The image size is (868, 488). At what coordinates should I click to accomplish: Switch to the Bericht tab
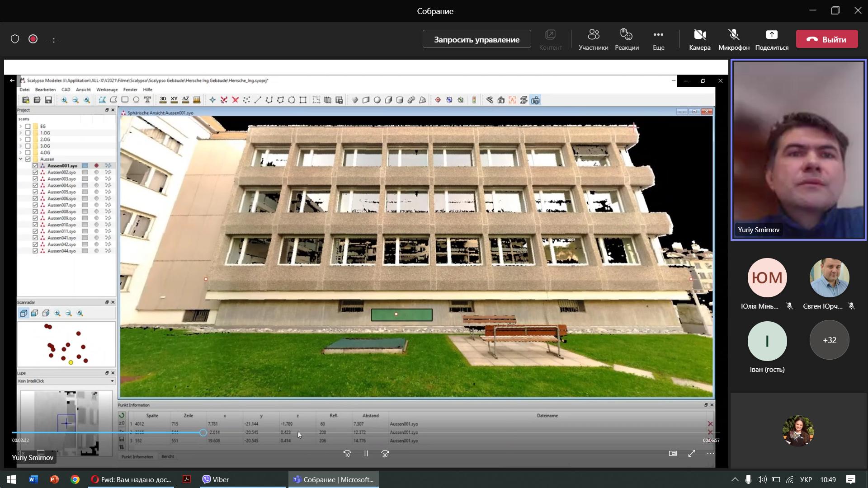[168, 456]
